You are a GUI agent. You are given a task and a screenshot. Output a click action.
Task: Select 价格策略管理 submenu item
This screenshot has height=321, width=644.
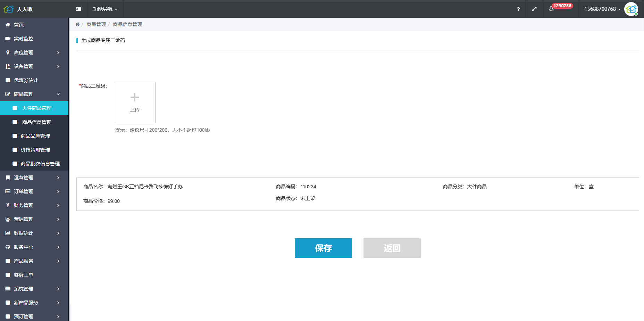tap(35, 150)
